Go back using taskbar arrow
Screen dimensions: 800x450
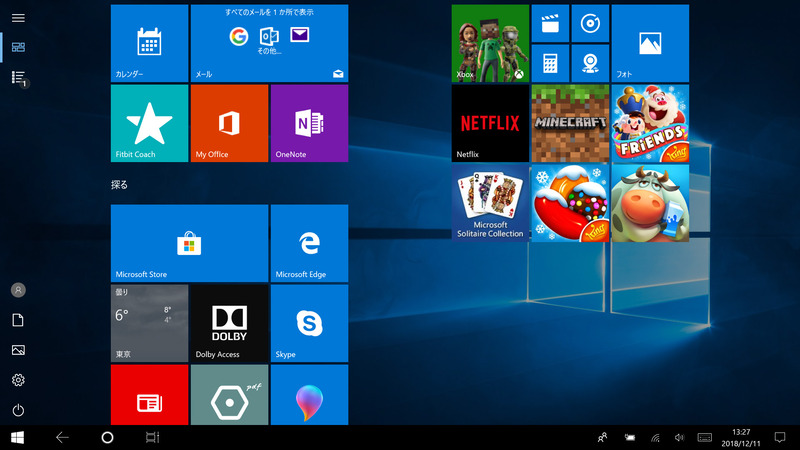(62, 438)
